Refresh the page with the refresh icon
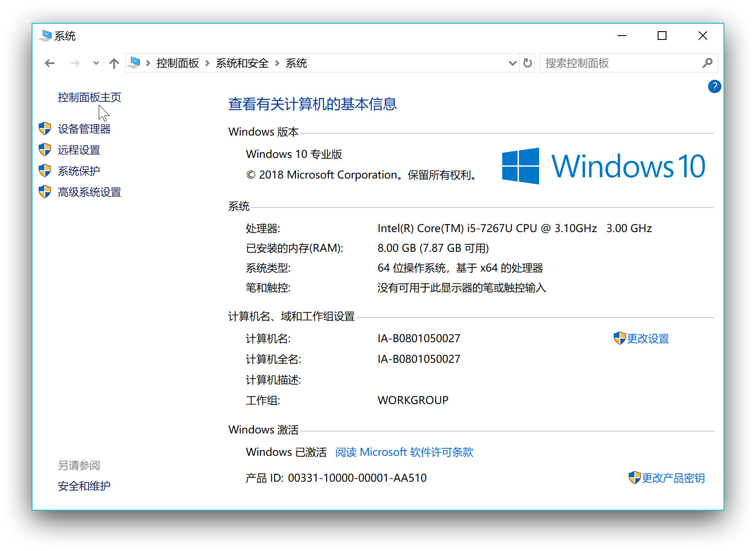The height and width of the screenshot is (551, 756). (528, 63)
